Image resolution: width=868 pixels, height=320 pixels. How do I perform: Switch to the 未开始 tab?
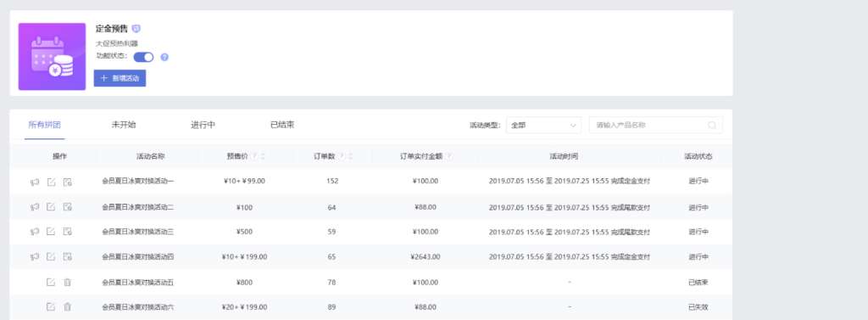pyautogui.click(x=124, y=125)
